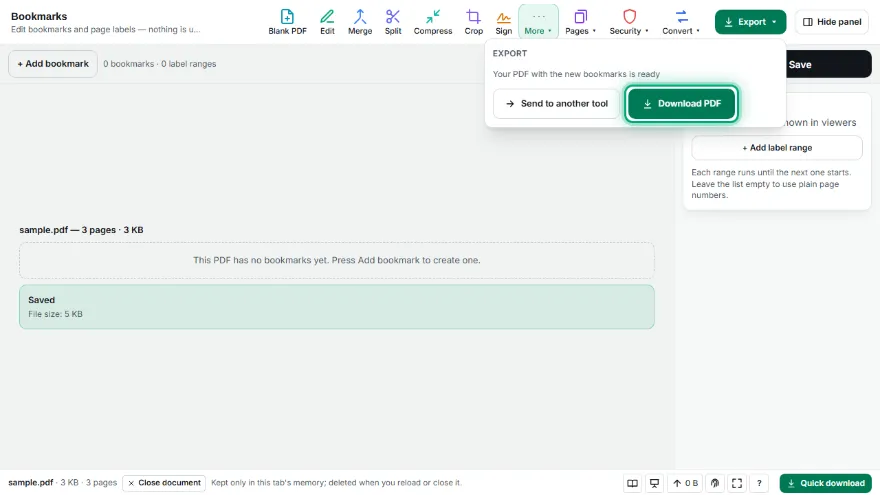Viewport: 880px width, 495px height.
Task: Select the Crop tool
Action: pyautogui.click(x=473, y=22)
